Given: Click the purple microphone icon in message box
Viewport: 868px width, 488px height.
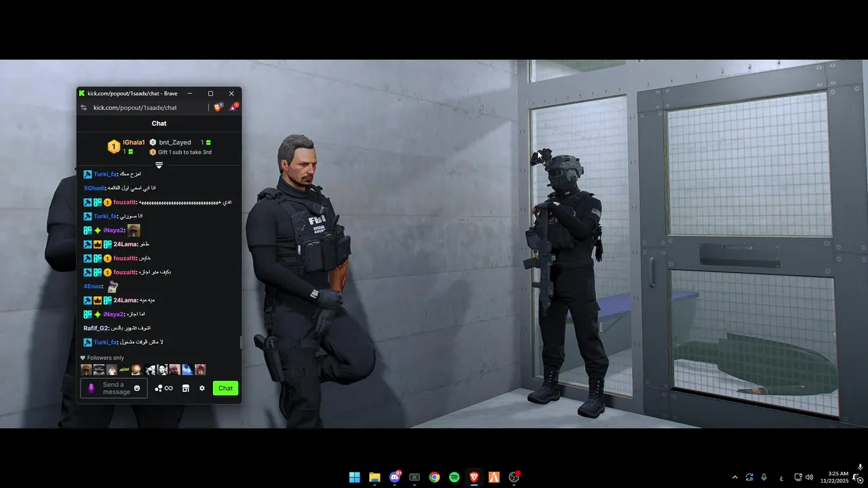Looking at the screenshot, I should [91, 388].
